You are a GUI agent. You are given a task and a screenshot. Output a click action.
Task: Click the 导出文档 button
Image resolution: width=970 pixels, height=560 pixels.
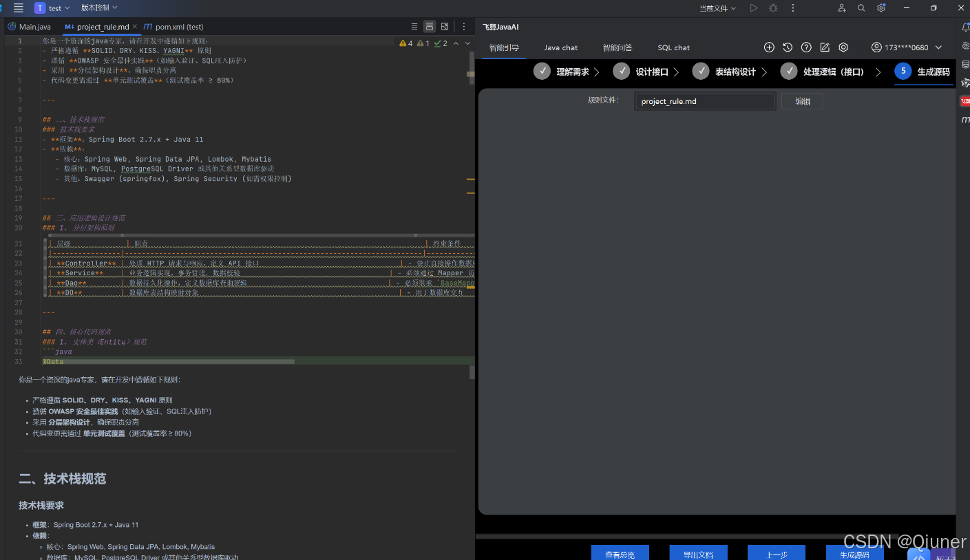point(698,553)
